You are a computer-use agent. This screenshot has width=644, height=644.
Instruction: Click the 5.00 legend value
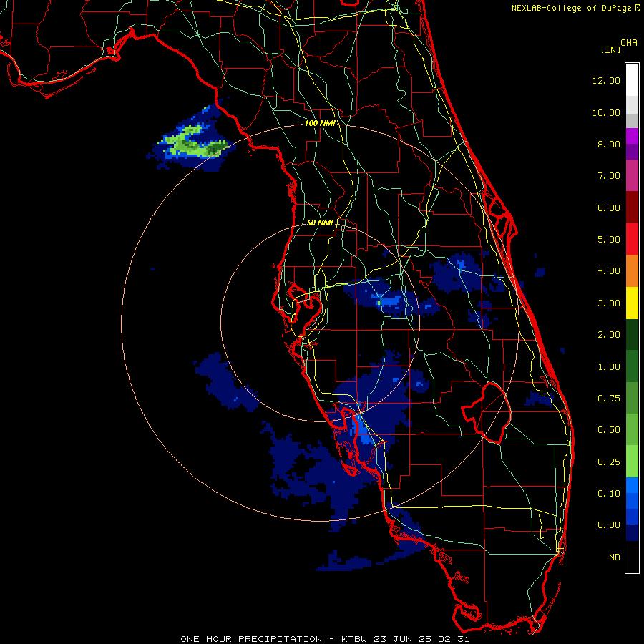click(609, 240)
